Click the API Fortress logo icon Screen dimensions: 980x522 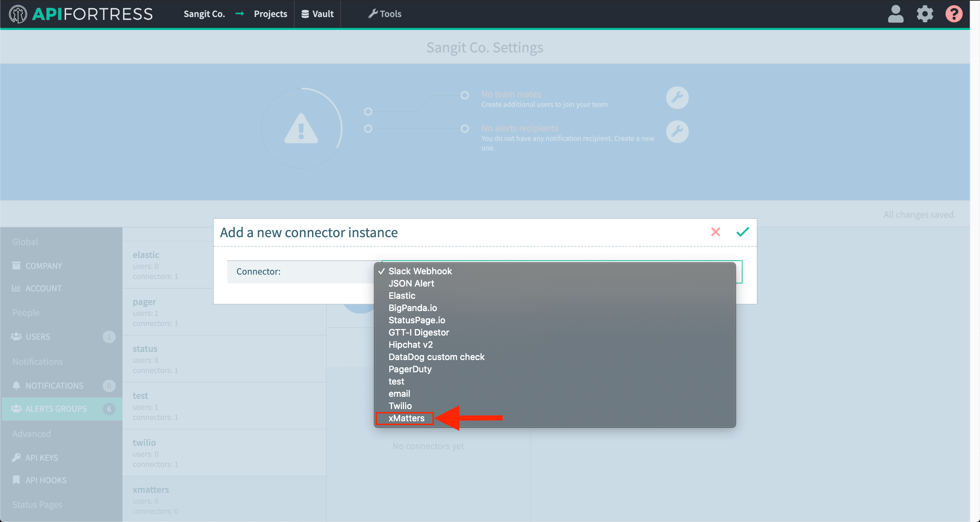coord(18,14)
